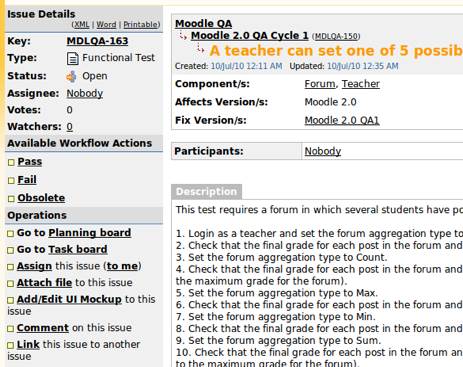Click the bullet icon next to Pass
The image size is (463, 367).
click(x=11, y=162)
